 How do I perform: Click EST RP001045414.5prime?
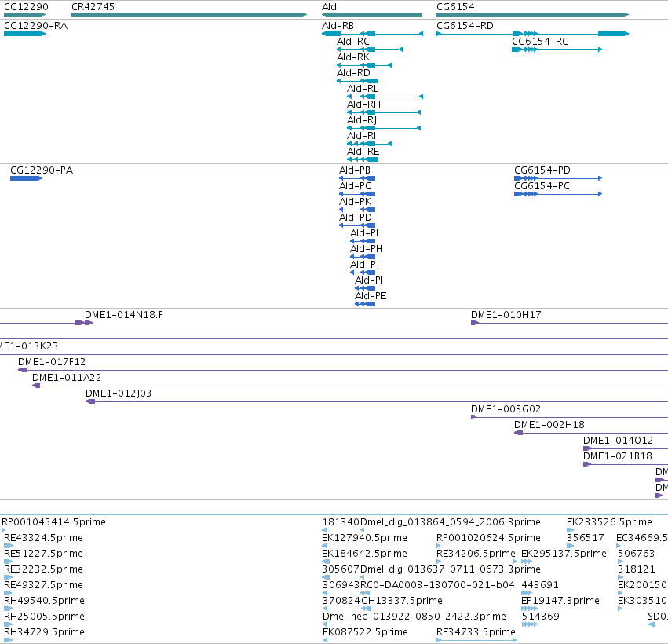(x=53, y=522)
